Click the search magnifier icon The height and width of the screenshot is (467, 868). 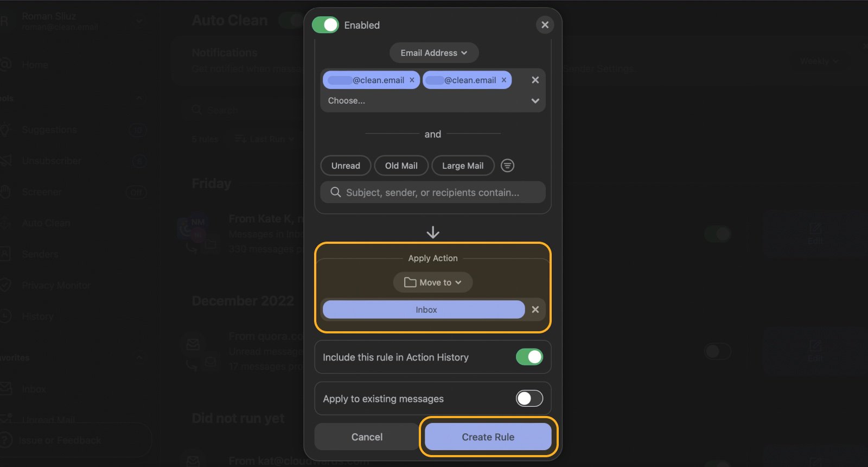[x=336, y=192]
